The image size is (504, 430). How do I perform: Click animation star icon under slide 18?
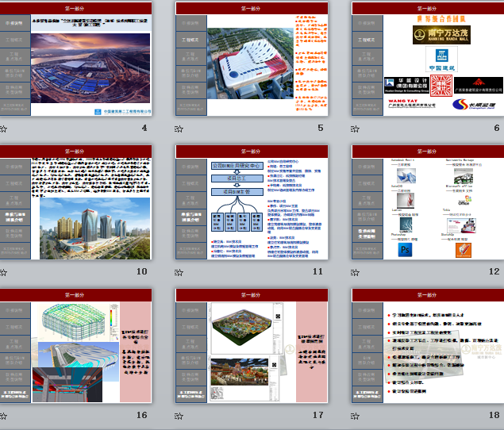355,417
